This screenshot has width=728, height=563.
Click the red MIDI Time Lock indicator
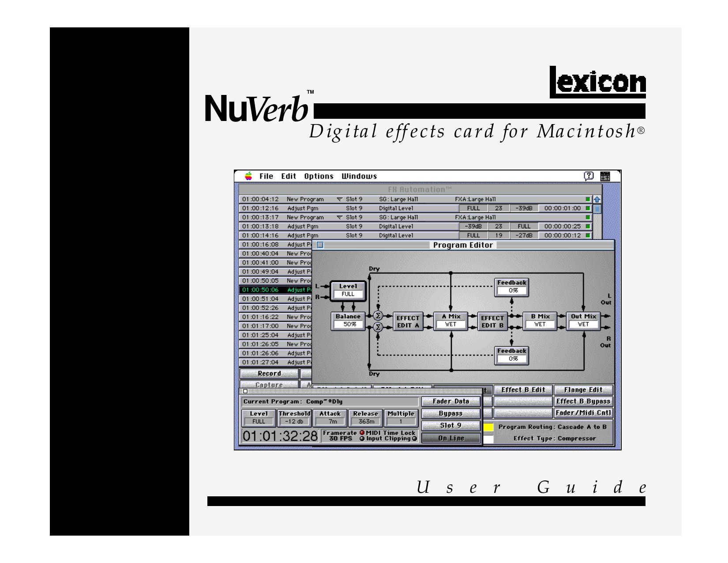362,433
